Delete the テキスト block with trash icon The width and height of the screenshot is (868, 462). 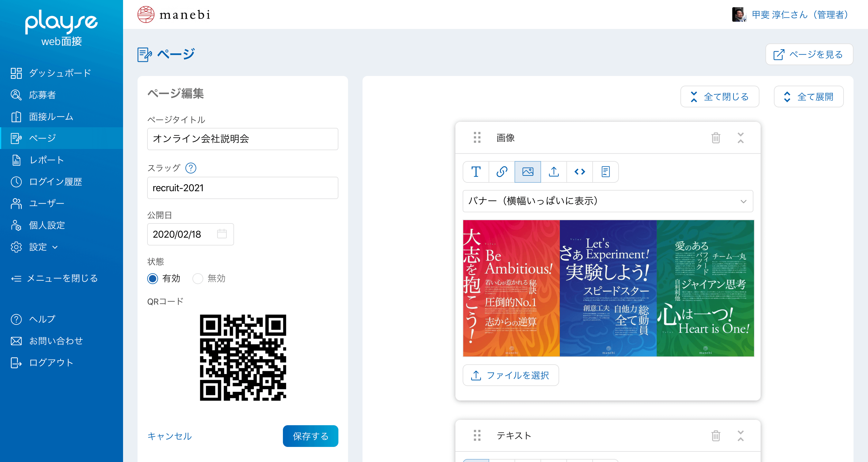(716, 436)
